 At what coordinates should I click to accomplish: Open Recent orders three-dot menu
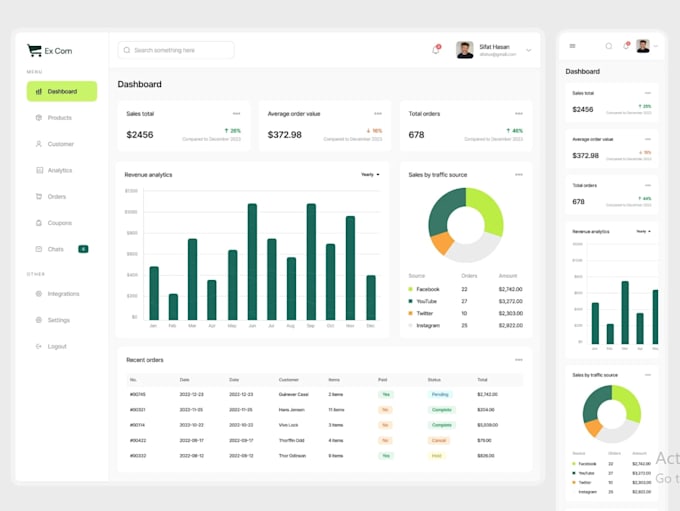519,360
